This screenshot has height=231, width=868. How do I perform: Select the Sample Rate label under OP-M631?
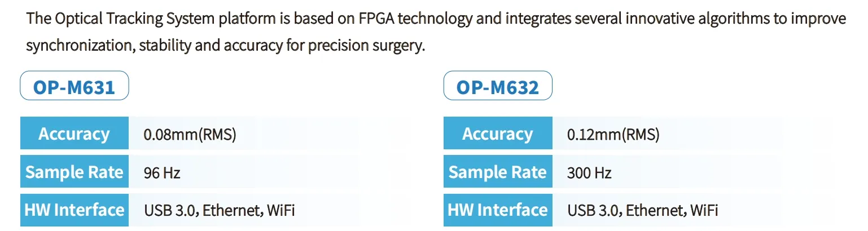pyautogui.click(x=74, y=172)
